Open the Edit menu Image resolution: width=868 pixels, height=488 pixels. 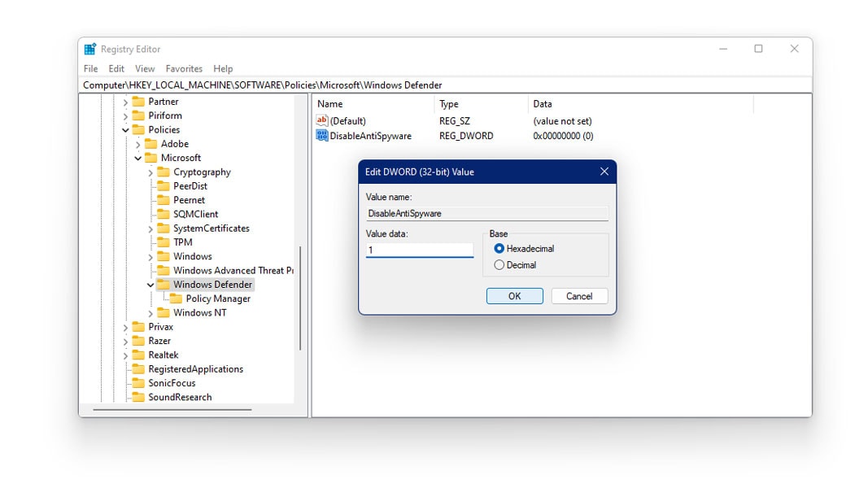coord(116,68)
